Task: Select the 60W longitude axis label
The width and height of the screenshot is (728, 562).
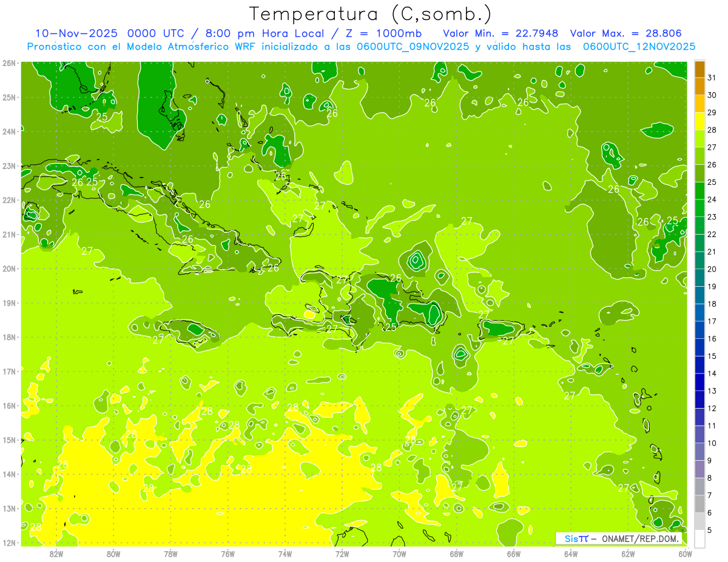Action: tap(686, 554)
